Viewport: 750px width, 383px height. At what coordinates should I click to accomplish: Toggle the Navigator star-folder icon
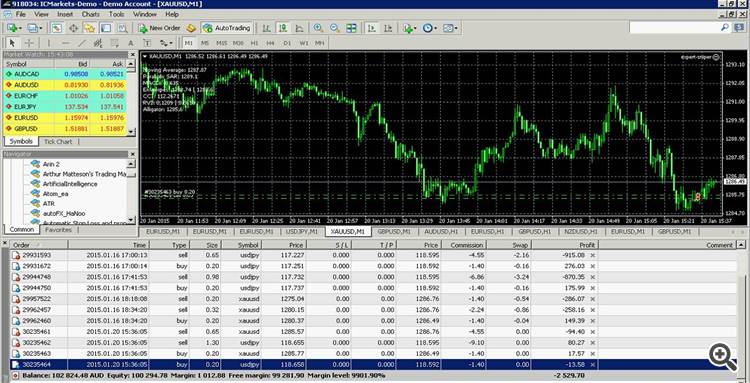pos(89,28)
